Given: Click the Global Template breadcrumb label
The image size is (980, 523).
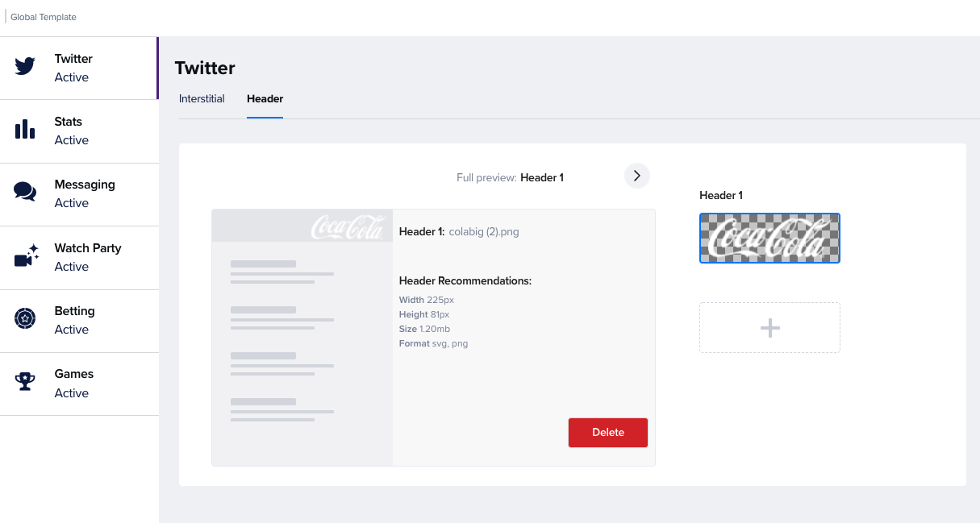Looking at the screenshot, I should click(44, 17).
